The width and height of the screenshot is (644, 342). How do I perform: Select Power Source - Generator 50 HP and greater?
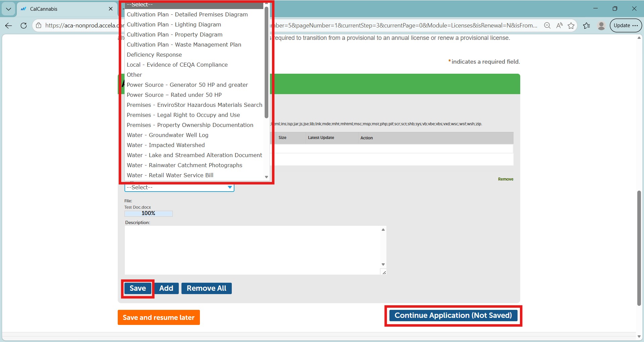195,85
